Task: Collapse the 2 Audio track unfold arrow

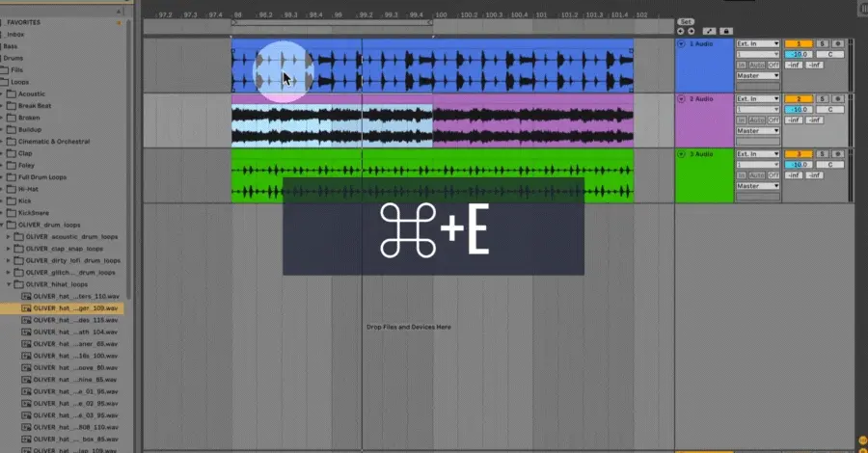Action: tap(682, 99)
